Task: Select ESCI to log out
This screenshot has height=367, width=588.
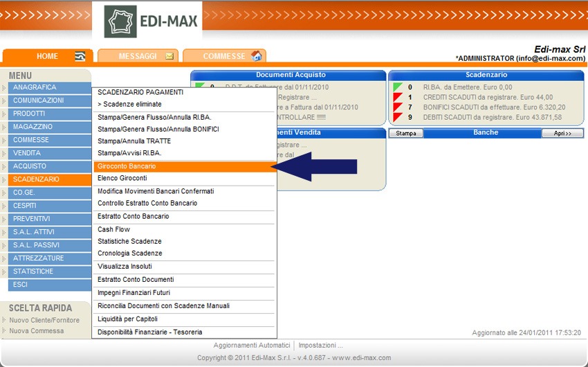Action: tap(21, 285)
